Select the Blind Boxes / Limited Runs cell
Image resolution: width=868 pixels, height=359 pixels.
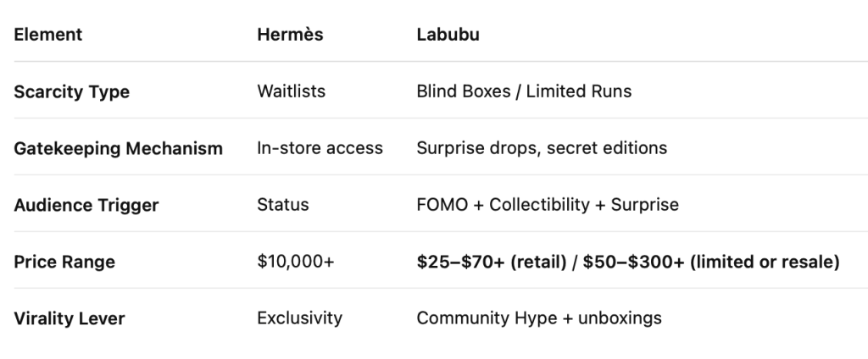coord(524,91)
